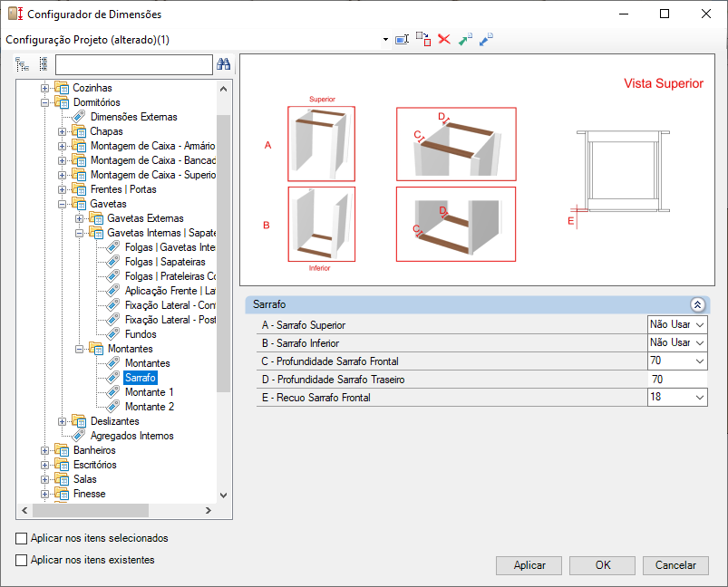Screen dimensions: 728x587
Task: Click the Fundos tag icon
Action: pyautogui.click(x=112, y=333)
